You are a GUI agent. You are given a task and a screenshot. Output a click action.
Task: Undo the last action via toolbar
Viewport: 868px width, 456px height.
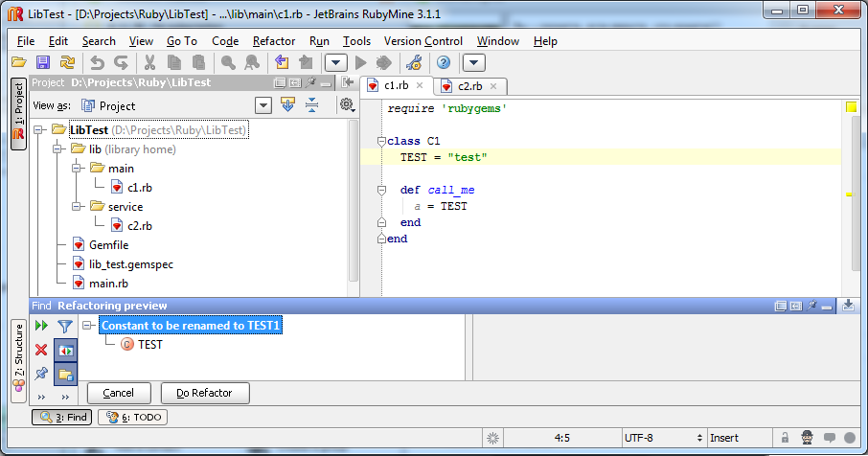pyautogui.click(x=97, y=62)
